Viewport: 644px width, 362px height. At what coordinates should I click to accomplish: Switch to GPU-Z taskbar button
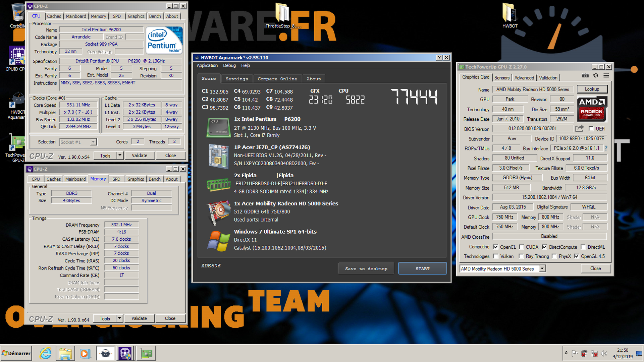[146, 353]
